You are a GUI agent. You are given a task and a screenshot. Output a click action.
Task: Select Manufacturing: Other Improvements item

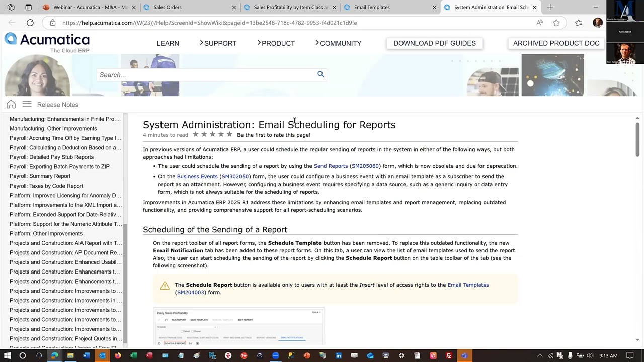[x=53, y=128]
